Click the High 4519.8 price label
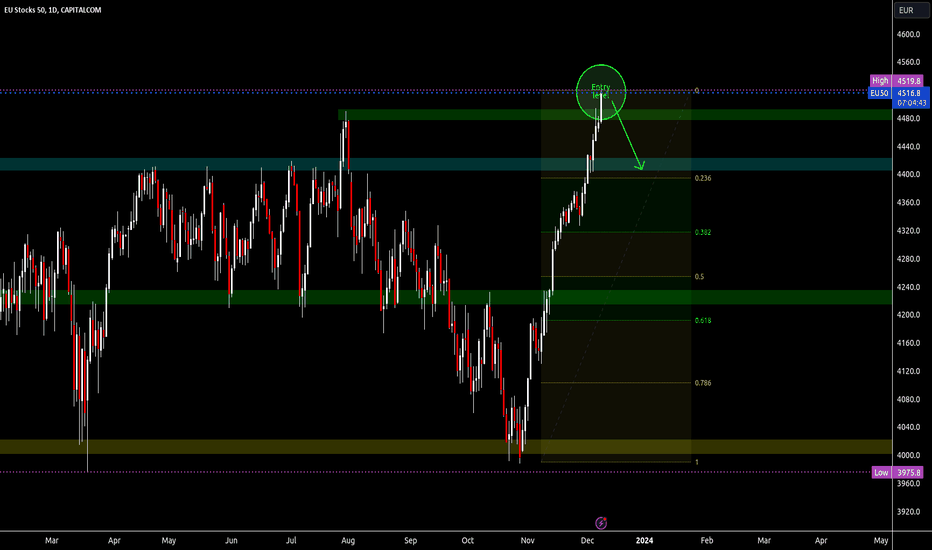This screenshot has height=550, width=932. point(896,80)
